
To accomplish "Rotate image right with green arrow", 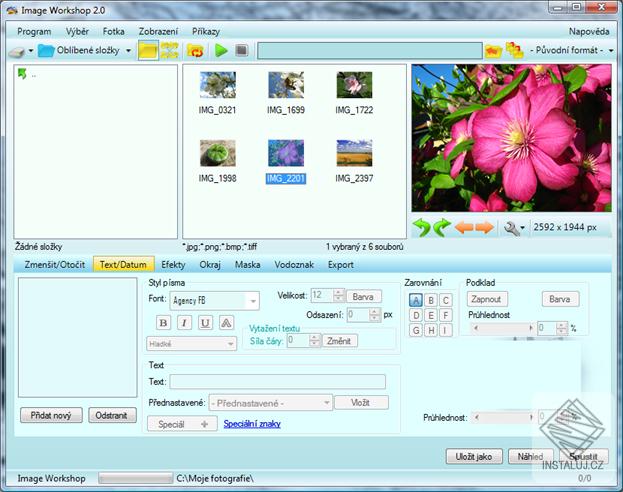I will point(442,228).
